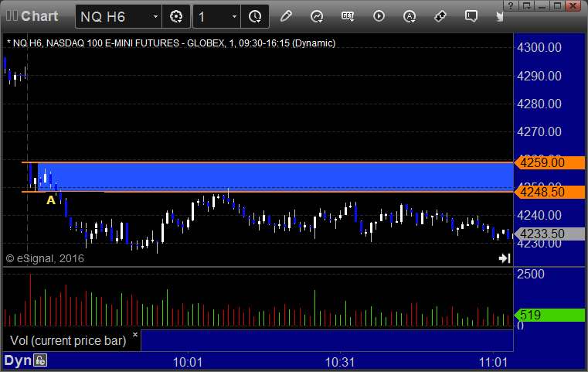Click the Twitter bird icon

(x=499, y=16)
